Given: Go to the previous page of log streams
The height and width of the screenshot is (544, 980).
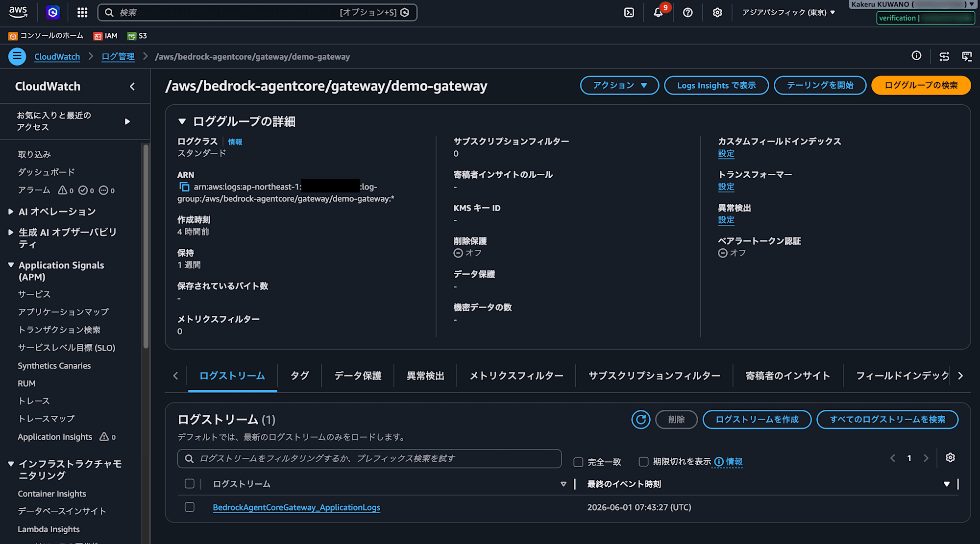Looking at the screenshot, I should click(x=893, y=458).
